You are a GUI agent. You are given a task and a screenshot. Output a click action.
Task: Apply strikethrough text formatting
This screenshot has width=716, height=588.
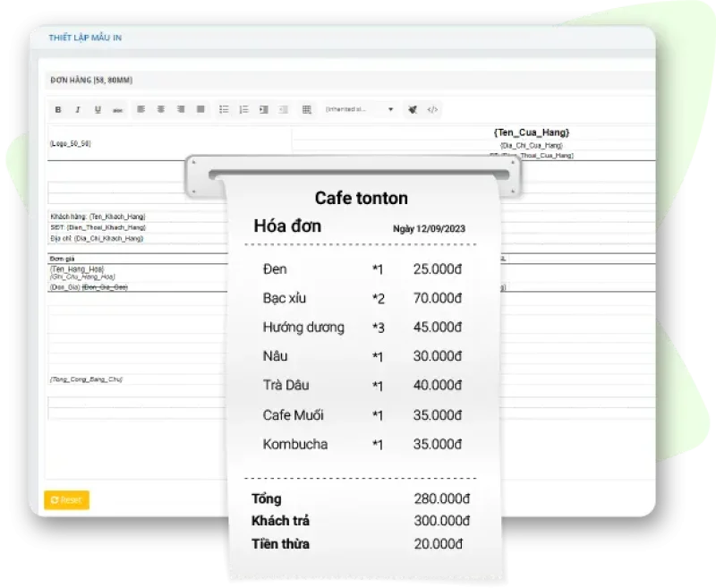(x=117, y=109)
